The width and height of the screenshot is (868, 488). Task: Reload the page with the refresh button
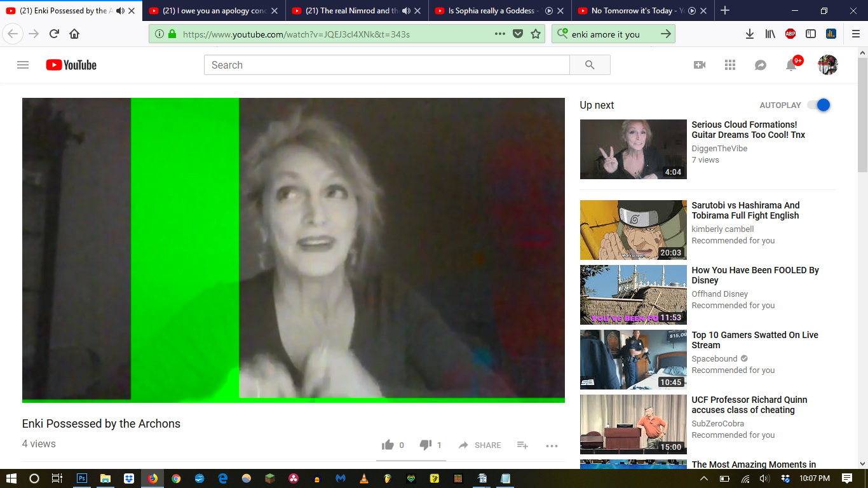[x=54, y=34]
